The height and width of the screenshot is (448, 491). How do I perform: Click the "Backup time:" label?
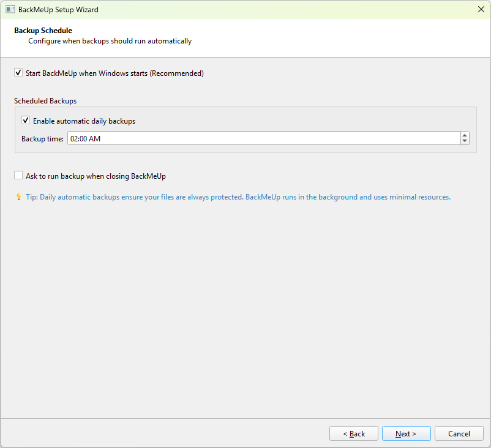[43, 138]
